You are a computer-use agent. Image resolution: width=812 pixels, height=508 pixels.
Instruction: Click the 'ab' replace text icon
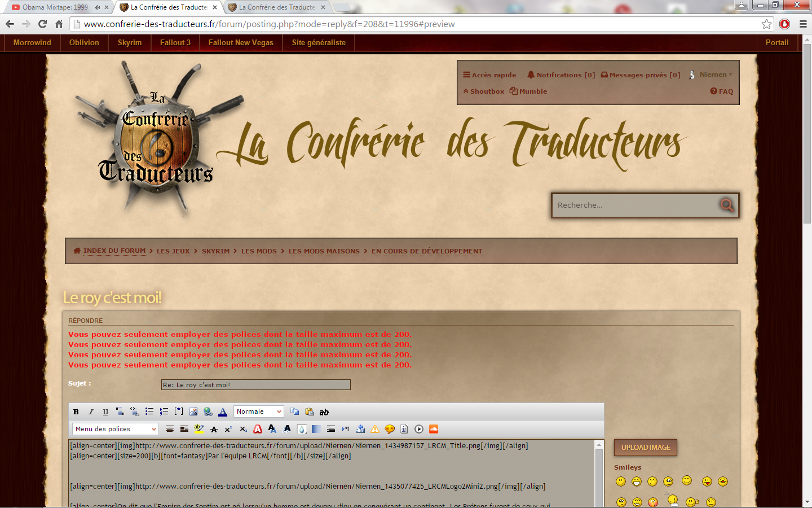pos(324,412)
